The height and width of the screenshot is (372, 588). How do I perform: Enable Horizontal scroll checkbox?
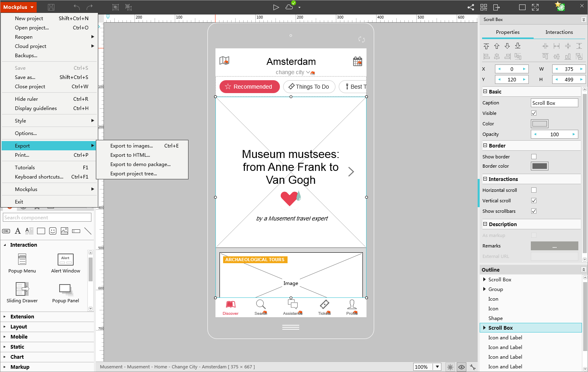point(534,190)
